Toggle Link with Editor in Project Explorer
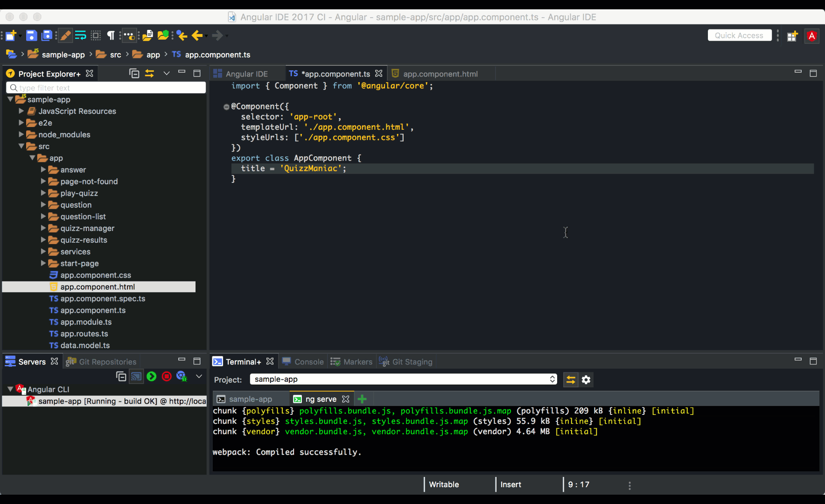 149,73
